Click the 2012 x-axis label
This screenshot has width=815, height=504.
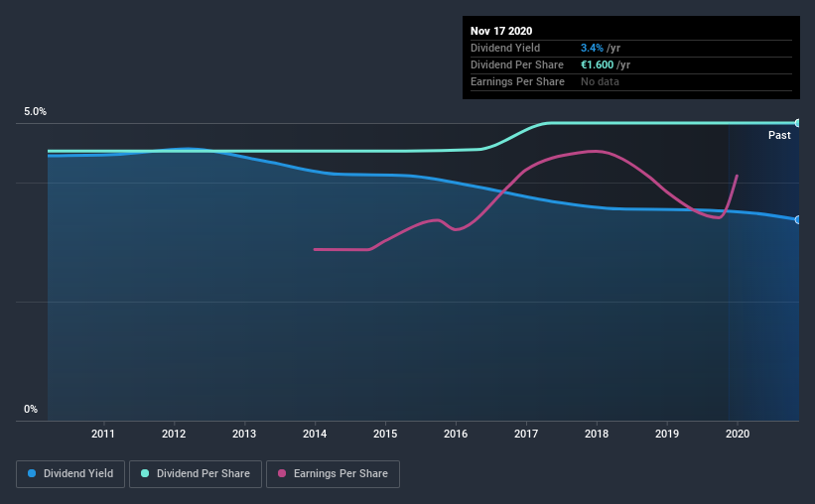174,434
